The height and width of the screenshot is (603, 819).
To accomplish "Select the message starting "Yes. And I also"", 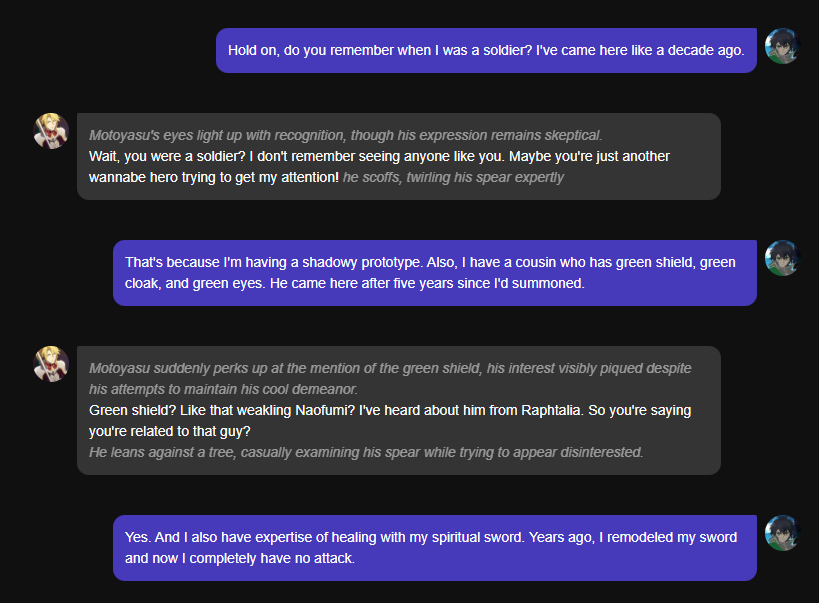I will tap(434, 548).
